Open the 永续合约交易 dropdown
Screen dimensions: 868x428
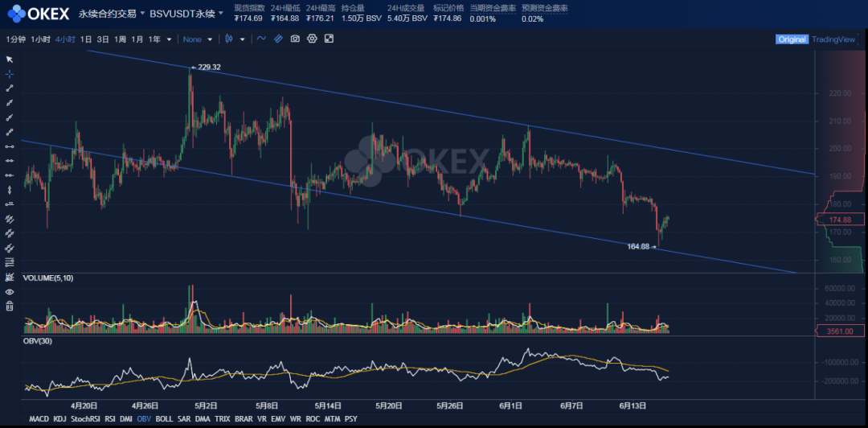pos(113,14)
